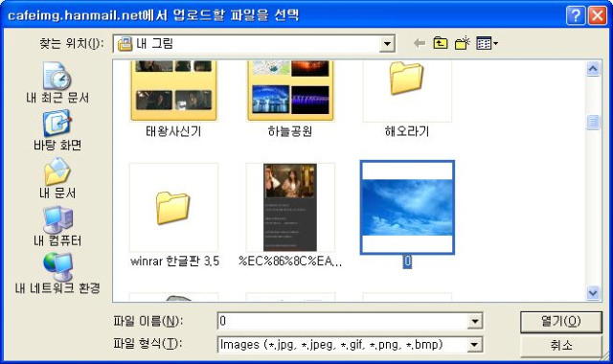The height and width of the screenshot is (364, 613).
Task: Click the 태왕사신기 folder name label
Action: click(x=173, y=131)
